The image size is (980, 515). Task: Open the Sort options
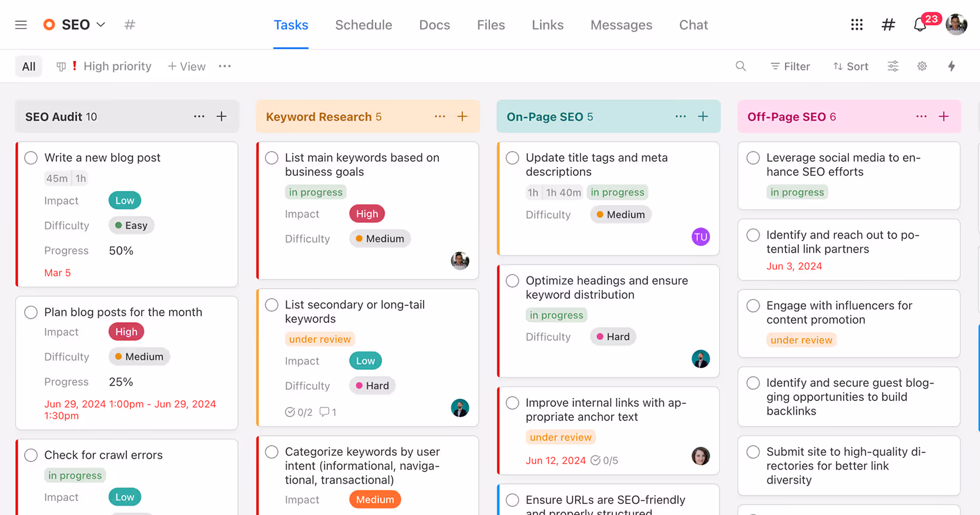pyautogui.click(x=850, y=66)
